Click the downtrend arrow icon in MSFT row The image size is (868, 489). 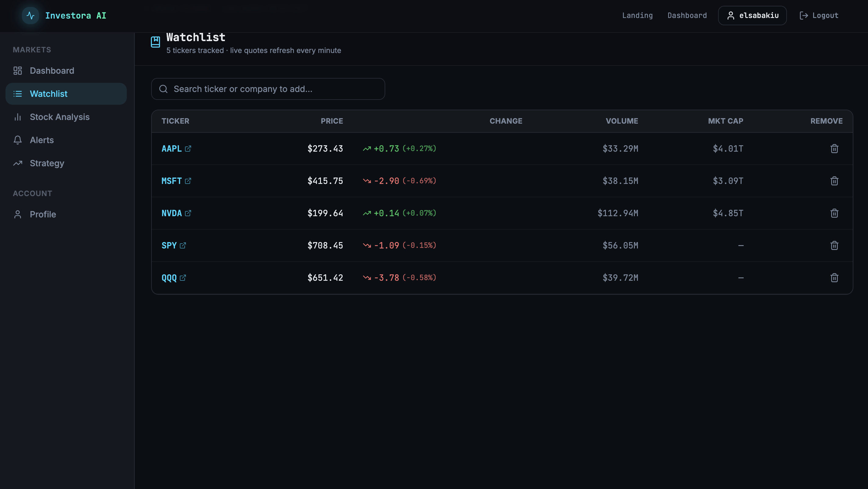tap(367, 181)
